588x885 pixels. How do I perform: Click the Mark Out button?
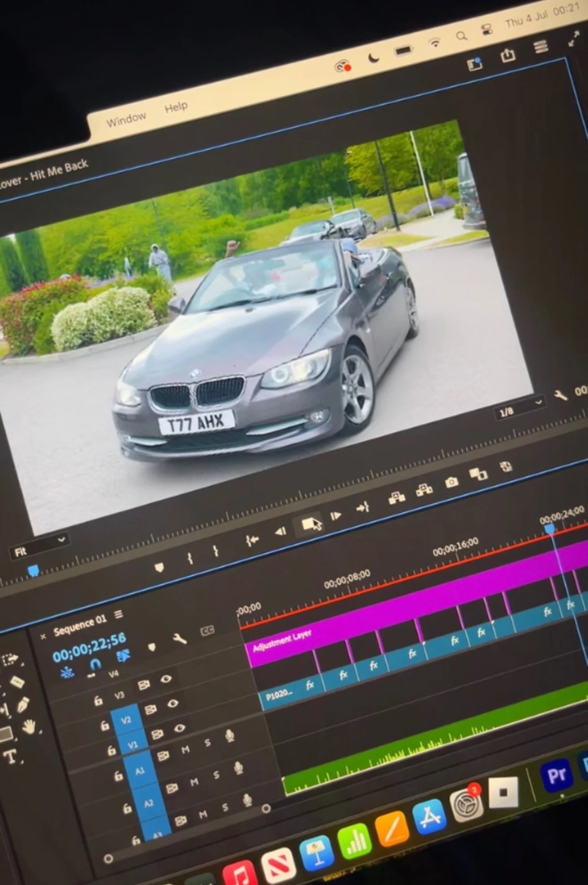(216, 551)
